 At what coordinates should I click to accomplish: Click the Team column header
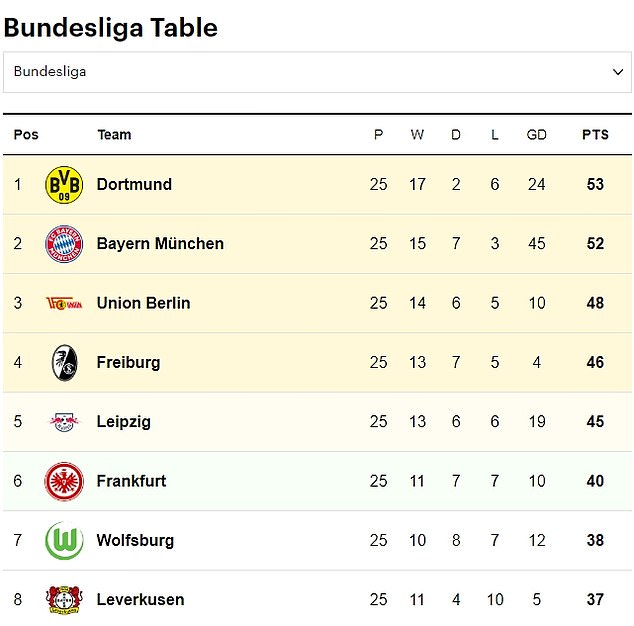pyautogui.click(x=114, y=135)
